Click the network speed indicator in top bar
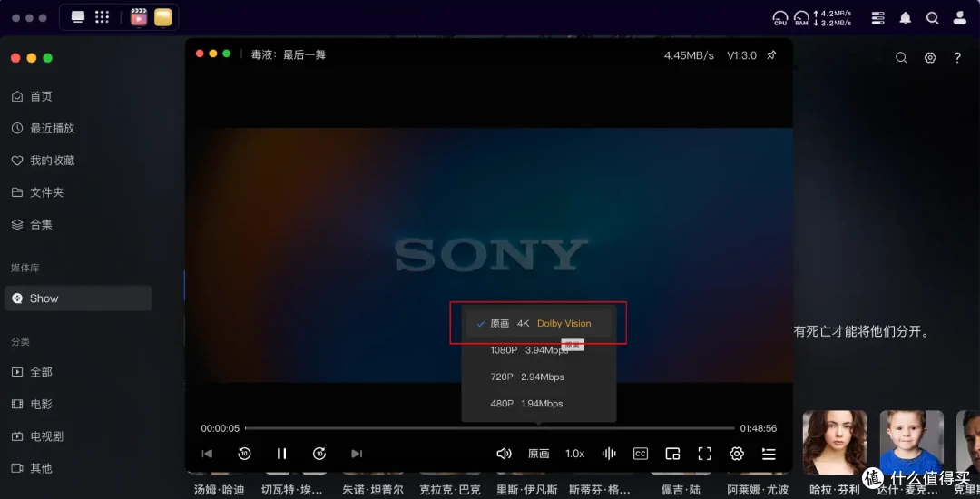This screenshot has width=980, height=499. pyautogui.click(x=832, y=18)
